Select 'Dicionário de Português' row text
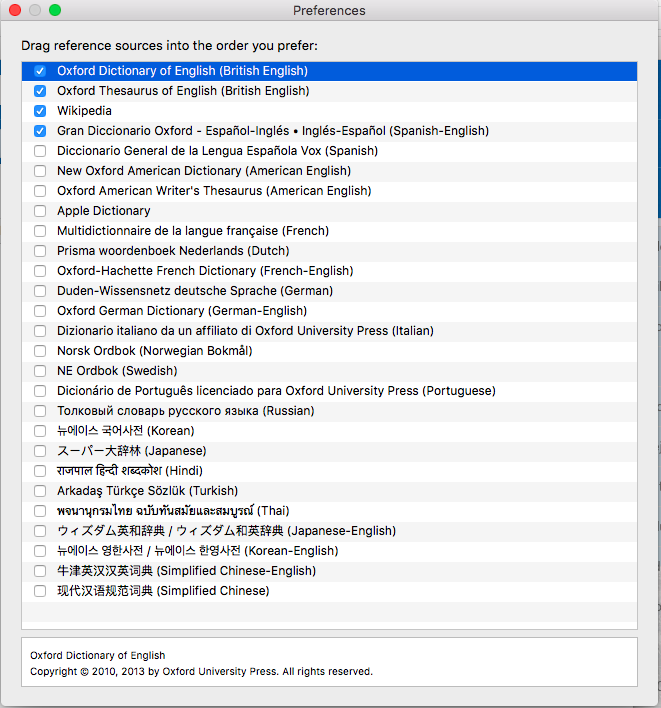 coord(276,391)
